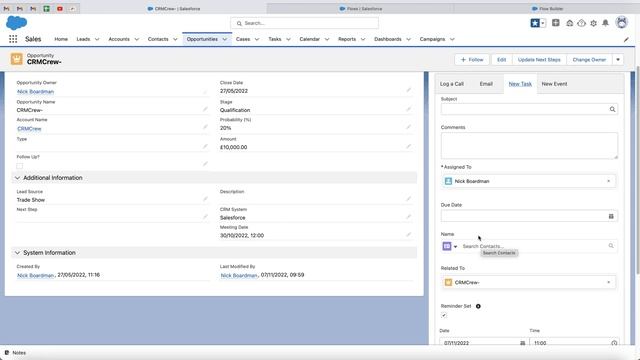
Task: Open more record actions dropdown button
Action: 618,60
